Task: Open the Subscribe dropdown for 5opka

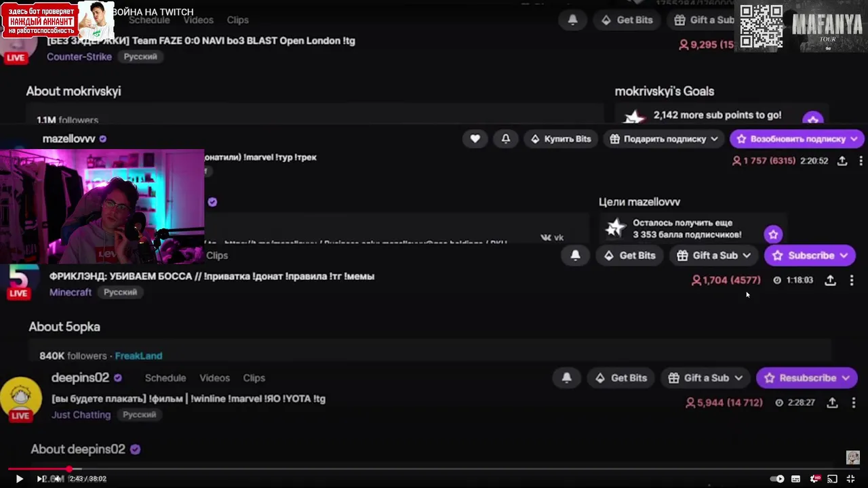Action: click(844, 256)
